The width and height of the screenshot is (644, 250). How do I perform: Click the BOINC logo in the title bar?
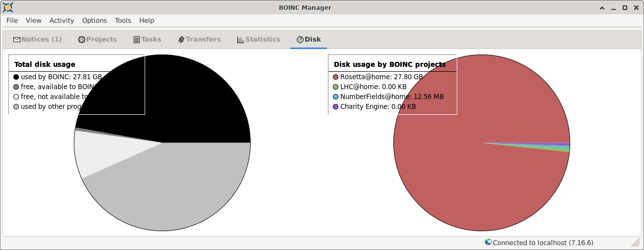[7, 7]
